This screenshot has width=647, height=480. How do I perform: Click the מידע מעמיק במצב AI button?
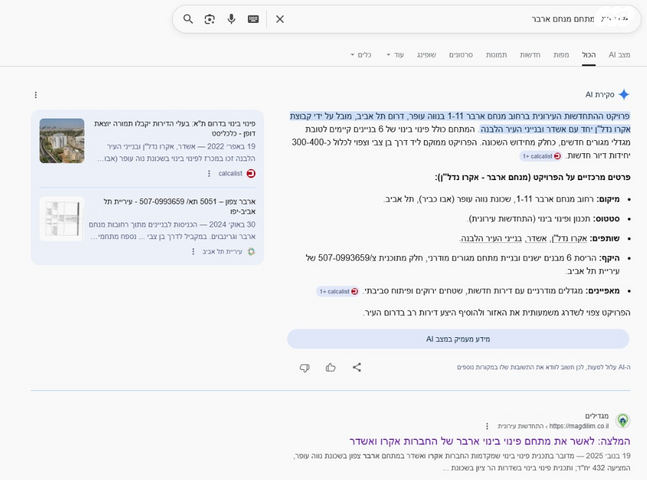458,339
